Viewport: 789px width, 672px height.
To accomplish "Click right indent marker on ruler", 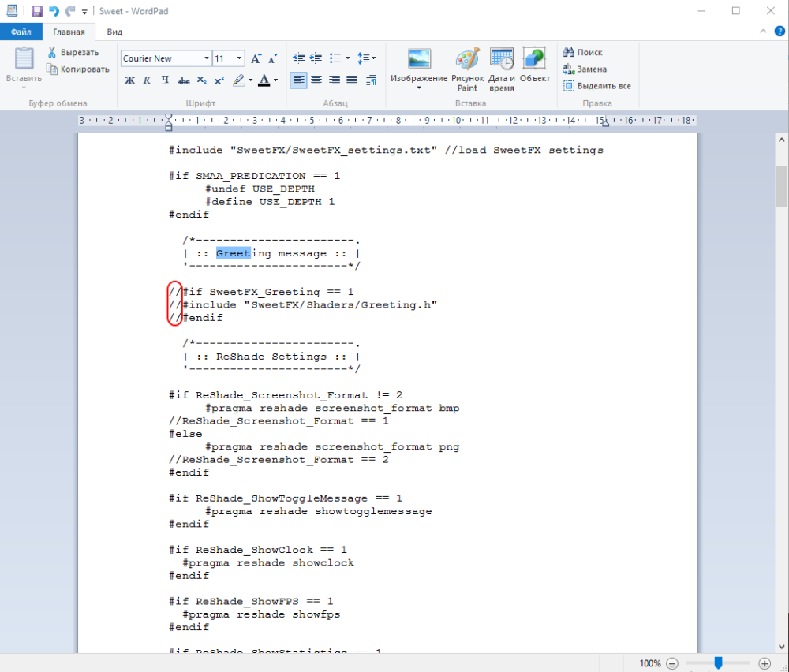I will coord(605,123).
